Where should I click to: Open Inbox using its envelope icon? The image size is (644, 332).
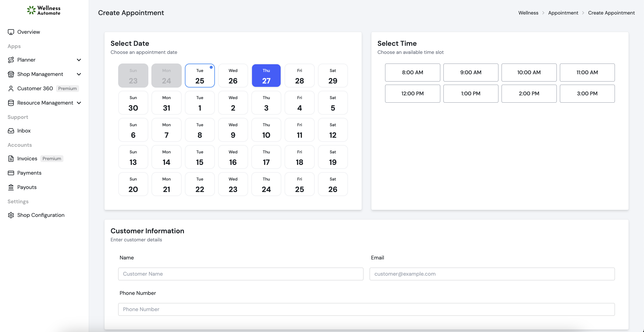[11, 130]
